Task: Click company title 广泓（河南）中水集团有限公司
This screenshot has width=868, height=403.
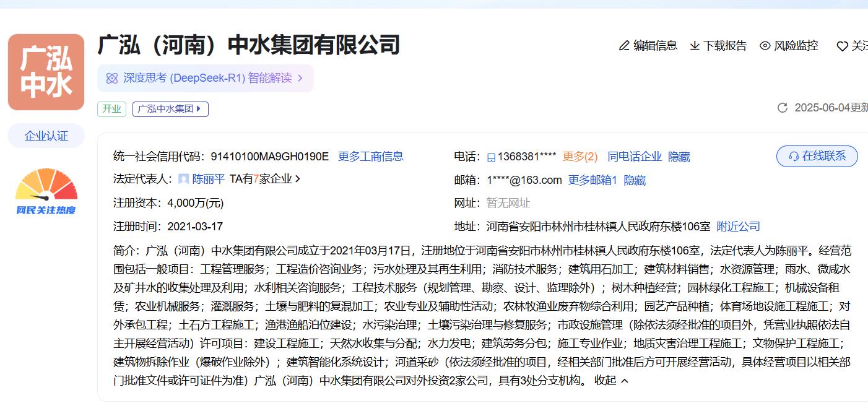Action: coord(249,45)
